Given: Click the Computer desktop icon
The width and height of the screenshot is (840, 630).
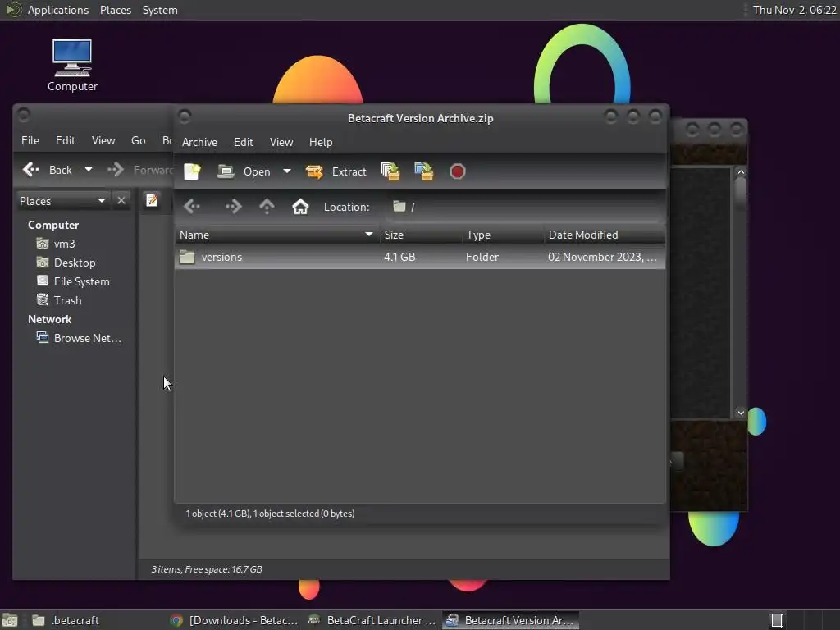Looking at the screenshot, I should [72, 65].
